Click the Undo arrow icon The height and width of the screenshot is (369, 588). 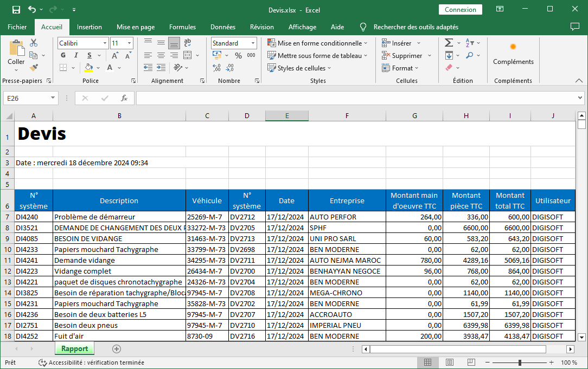(32, 10)
